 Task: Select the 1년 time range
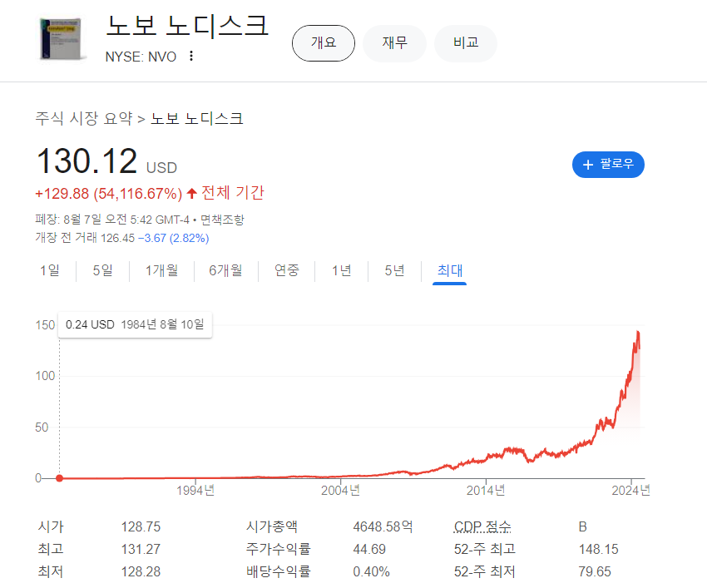pos(341,270)
